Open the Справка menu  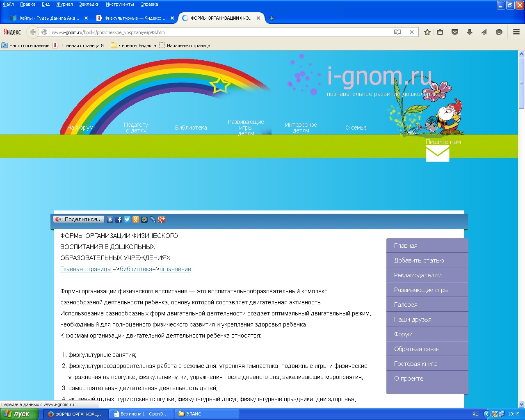pos(149,4)
